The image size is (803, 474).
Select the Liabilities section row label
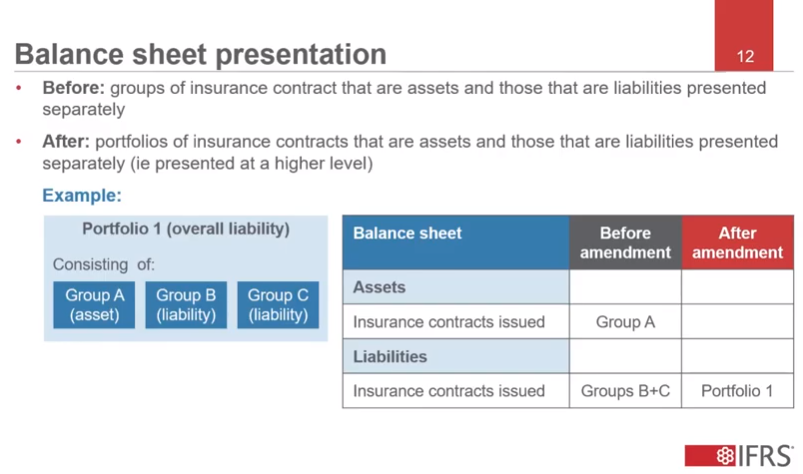click(x=390, y=356)
